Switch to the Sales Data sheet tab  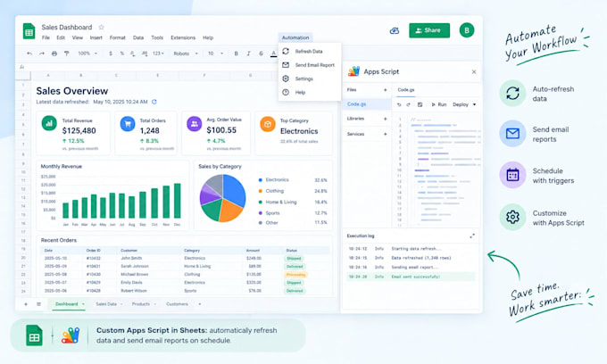(106, 304)
